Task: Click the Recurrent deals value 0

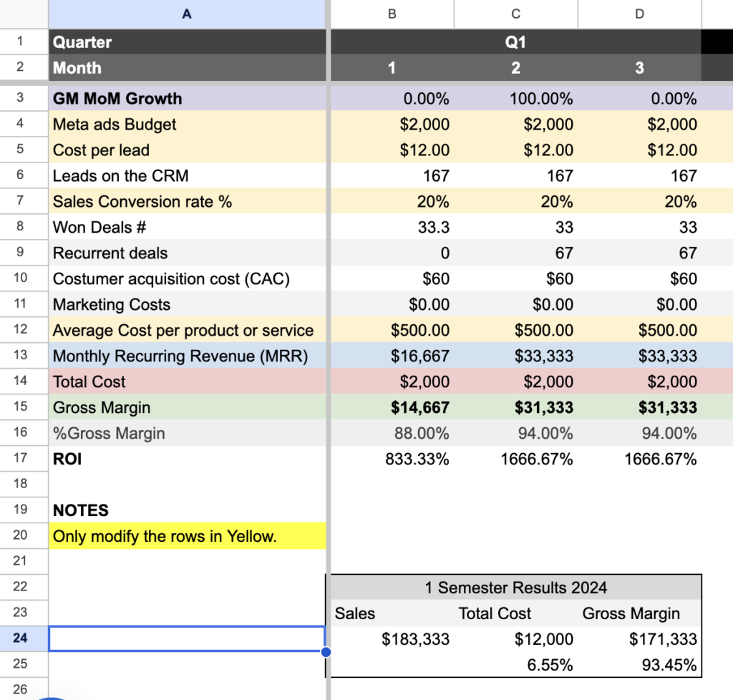Action: pos(392,253)
